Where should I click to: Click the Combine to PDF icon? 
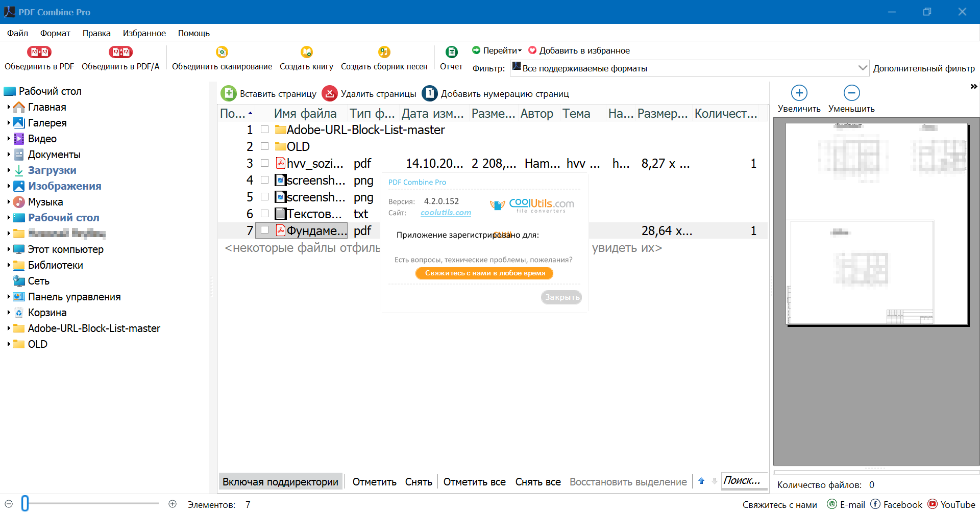[x=39, y=52]
